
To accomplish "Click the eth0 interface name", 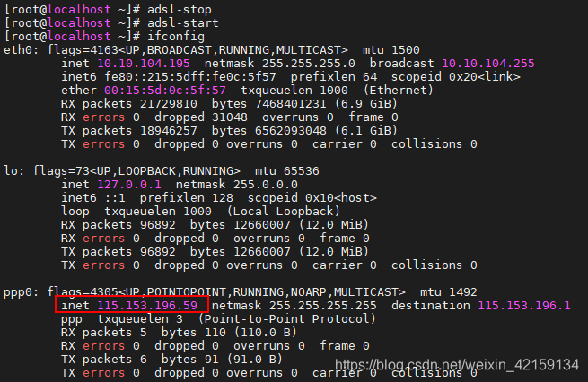I will [18, 50].
